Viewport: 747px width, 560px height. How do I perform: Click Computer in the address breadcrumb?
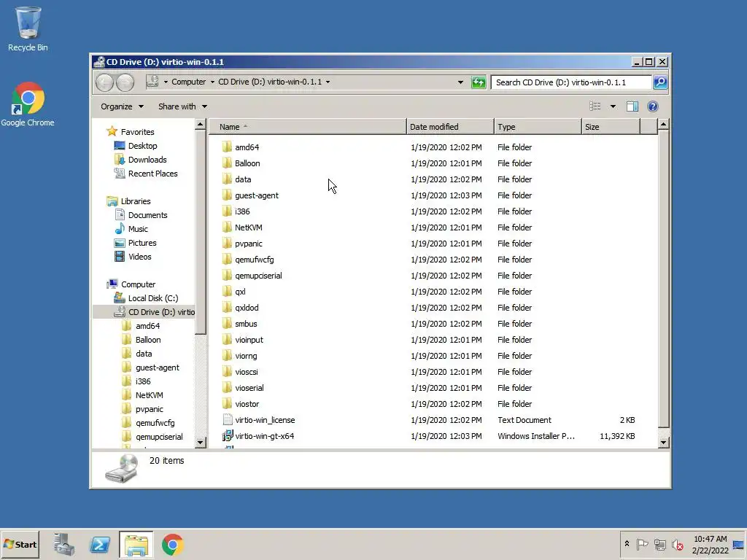(189, 82)
